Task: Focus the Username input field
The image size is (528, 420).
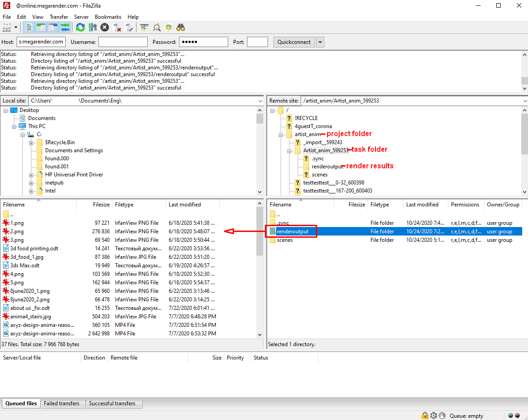Action: [123, 42]
